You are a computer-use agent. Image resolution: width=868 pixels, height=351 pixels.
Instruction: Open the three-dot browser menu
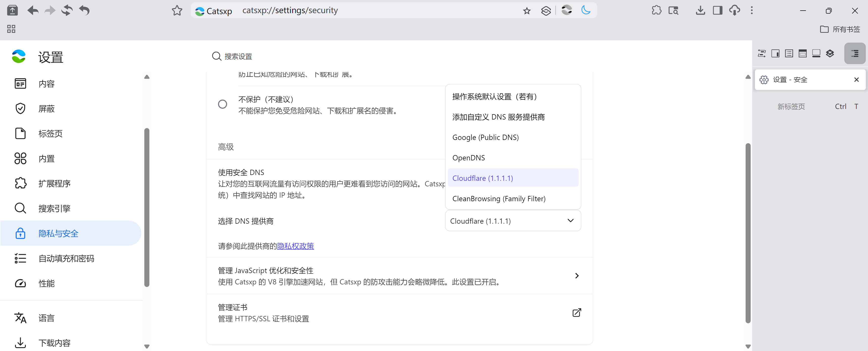pos(751,10)
